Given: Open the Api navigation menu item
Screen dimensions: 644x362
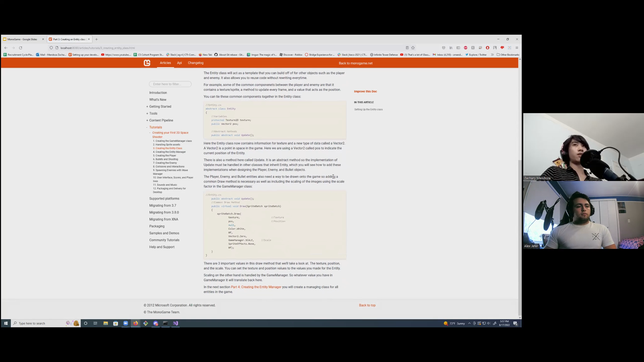Looking at the screenshot, I should pyautogui.click(x=179, y=63).
